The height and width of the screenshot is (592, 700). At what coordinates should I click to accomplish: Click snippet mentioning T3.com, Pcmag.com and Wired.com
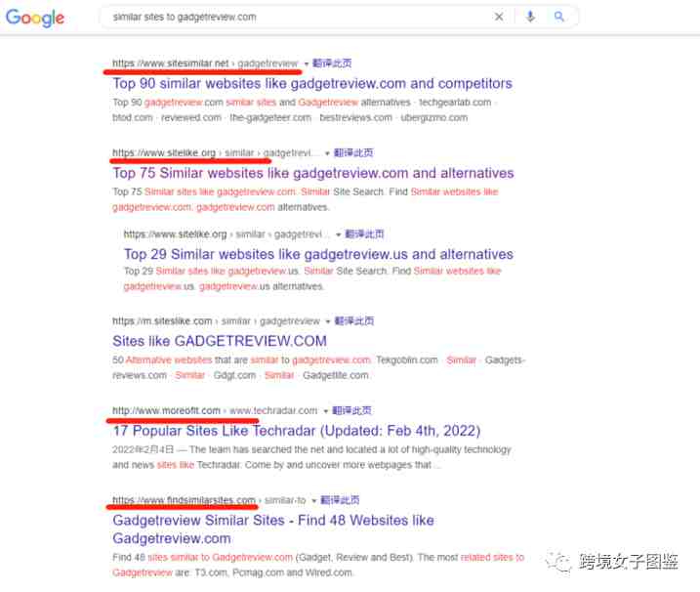pyautogui.click(x=318, y=566)
